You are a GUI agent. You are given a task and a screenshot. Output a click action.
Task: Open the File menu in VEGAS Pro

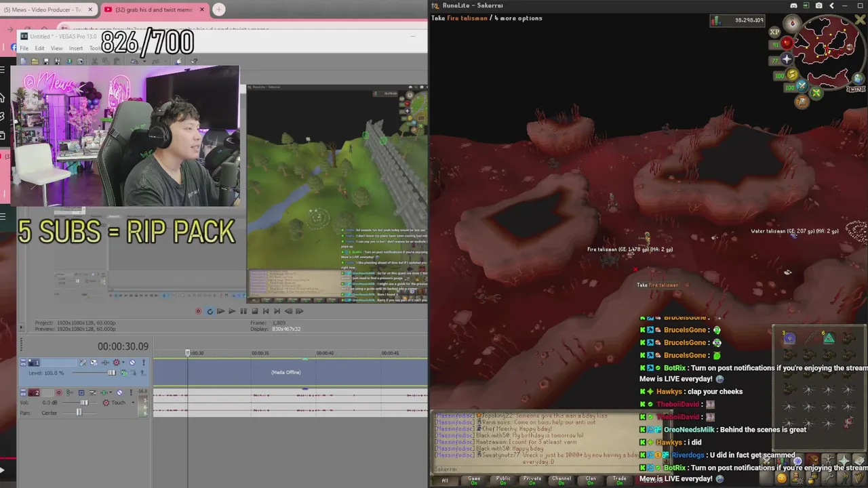point(24,48)
